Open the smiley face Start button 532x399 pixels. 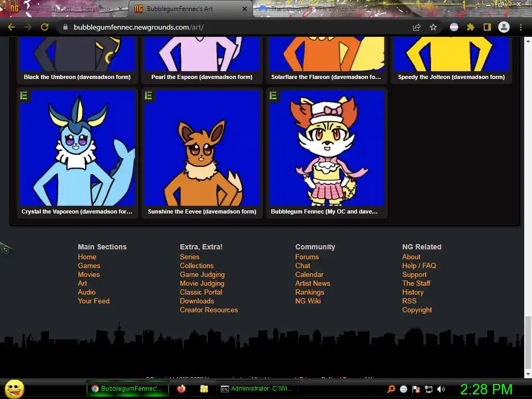14,389
